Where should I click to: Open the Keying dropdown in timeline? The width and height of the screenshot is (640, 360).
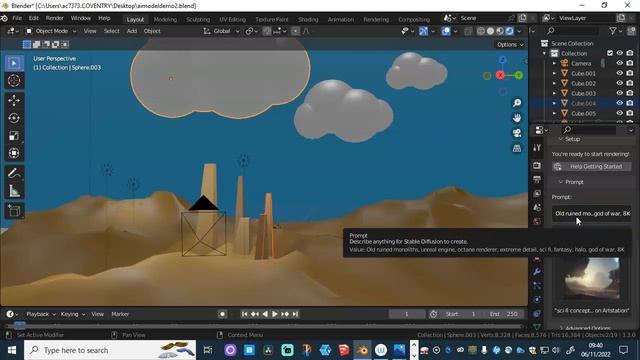73,314
